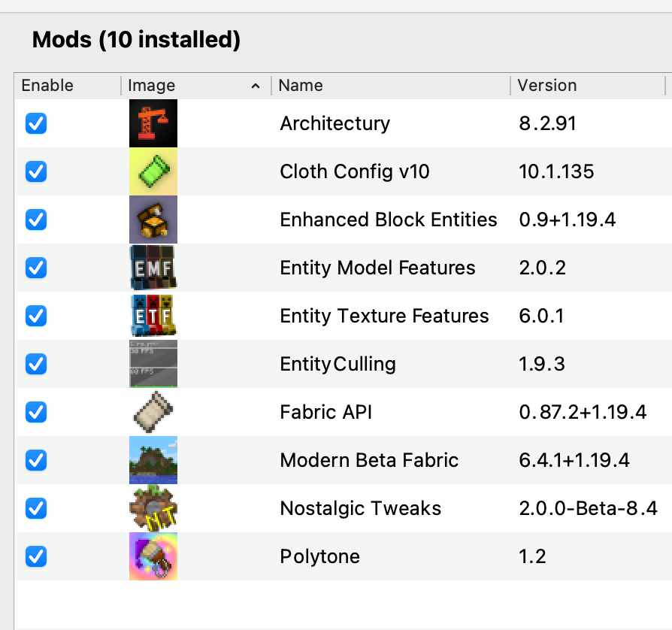Select the Entity Model Features name
The height and width of the screenshot is (630, 672).
pyautogui.click(x=377, y=268)
